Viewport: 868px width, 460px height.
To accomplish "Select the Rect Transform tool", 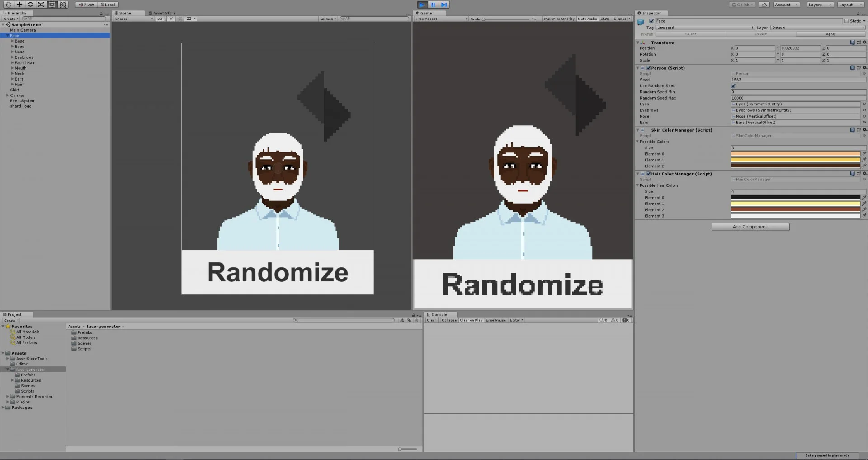I will pyautogui.click(x=52, y=5).
